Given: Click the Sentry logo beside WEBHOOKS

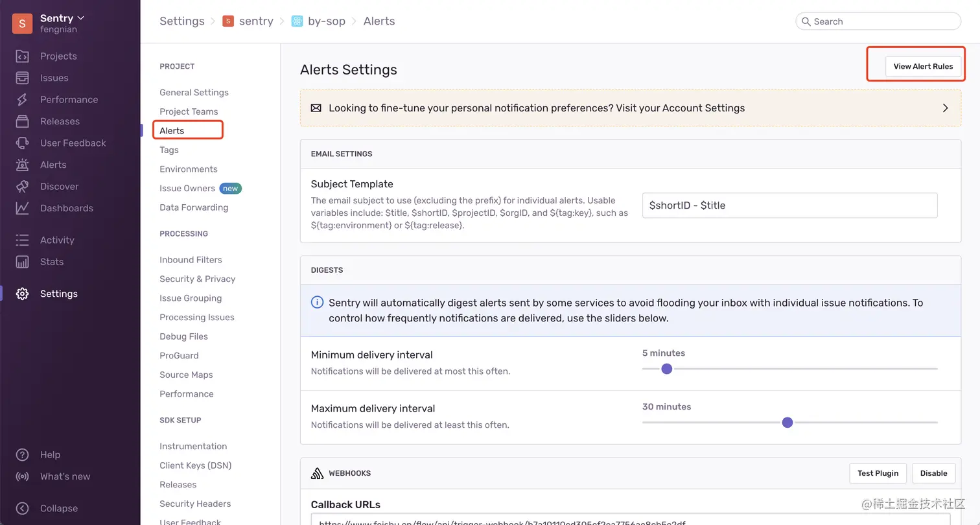Looking at the screenshot, I should (x=317, y=473).
